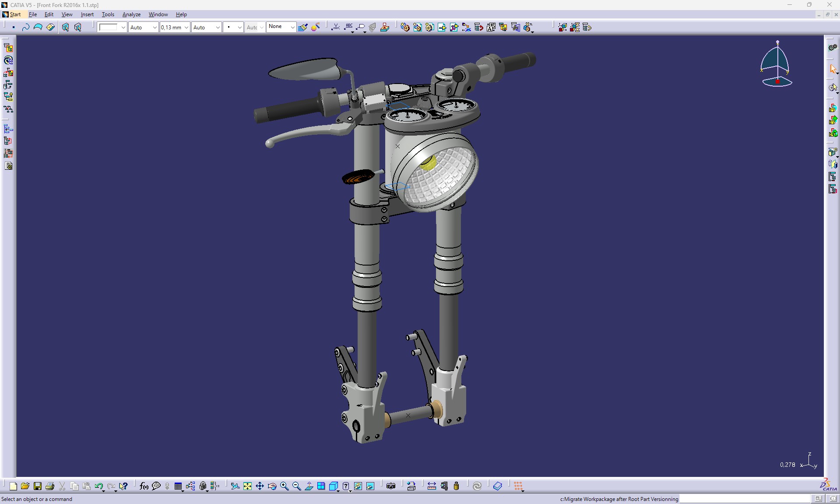Click the Zoom In magnifier icon

click(x=285, y=486)
